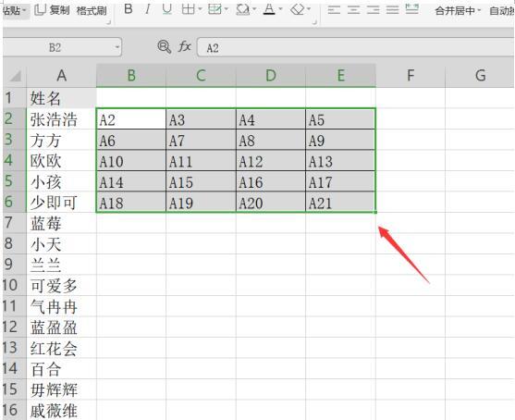The height and width of the screenshot is (420, 515).
Task: Click the Copy (复制) icon
Action: pyautogui.click(x=41, y=10)
